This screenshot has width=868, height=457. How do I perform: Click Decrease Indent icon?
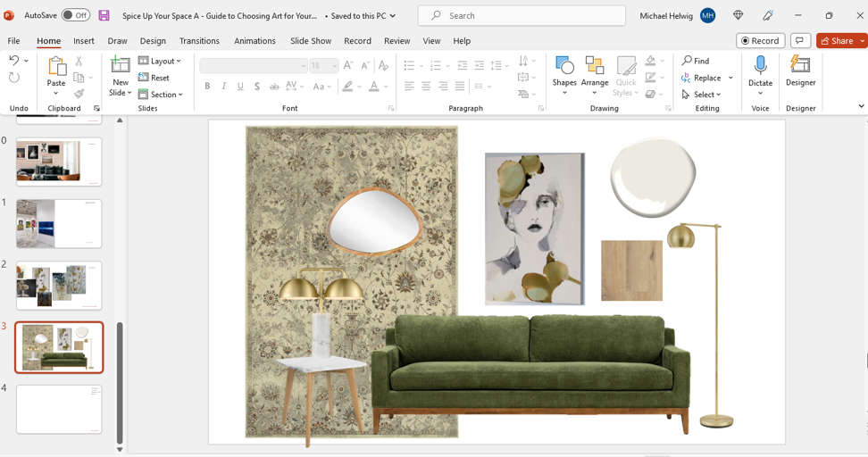tap(463, 66)
